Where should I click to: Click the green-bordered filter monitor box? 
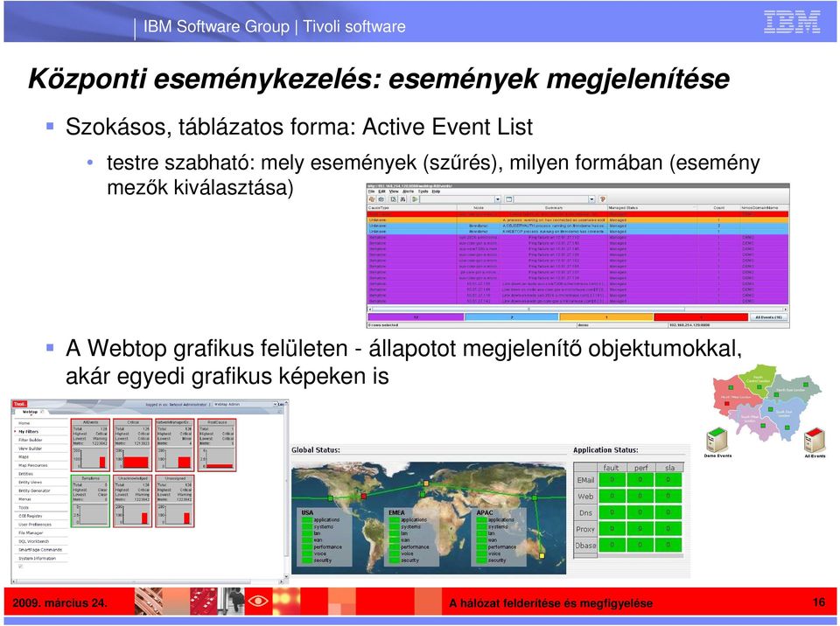(90, 501)
